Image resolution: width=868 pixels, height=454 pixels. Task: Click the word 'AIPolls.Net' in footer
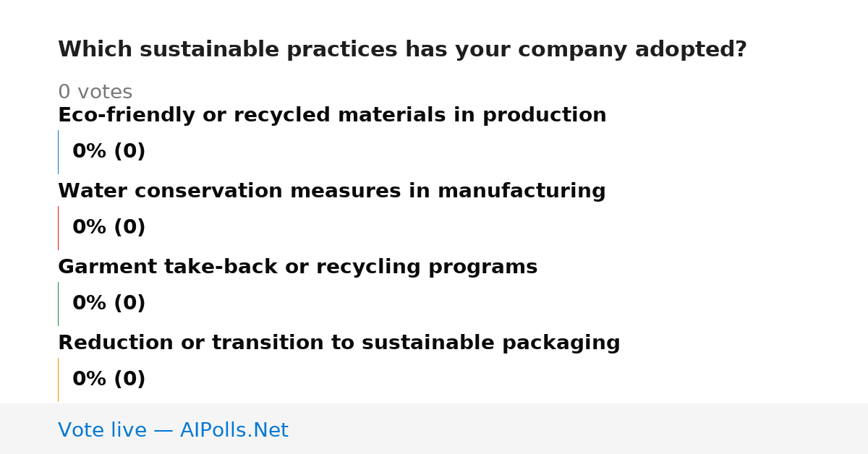(x=234, y=430)
